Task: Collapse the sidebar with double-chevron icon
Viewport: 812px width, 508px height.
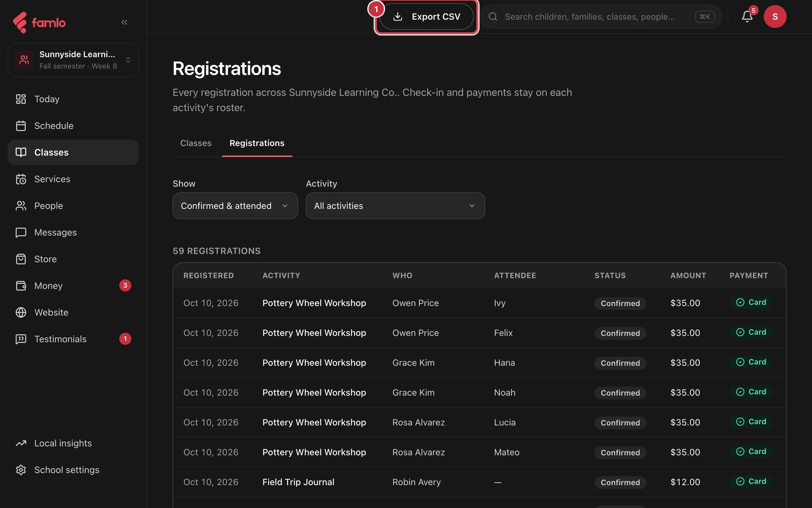Action: click(124, 22)
